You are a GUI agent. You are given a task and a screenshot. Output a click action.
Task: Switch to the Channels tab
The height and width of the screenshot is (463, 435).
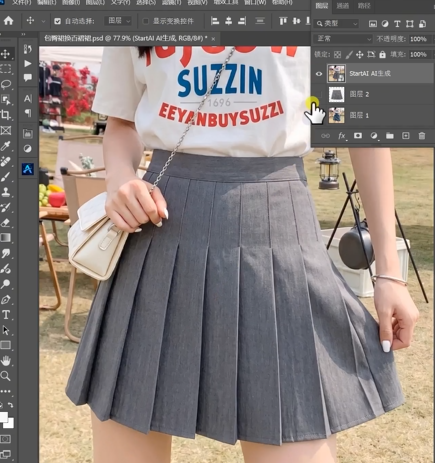pos(343,6)
